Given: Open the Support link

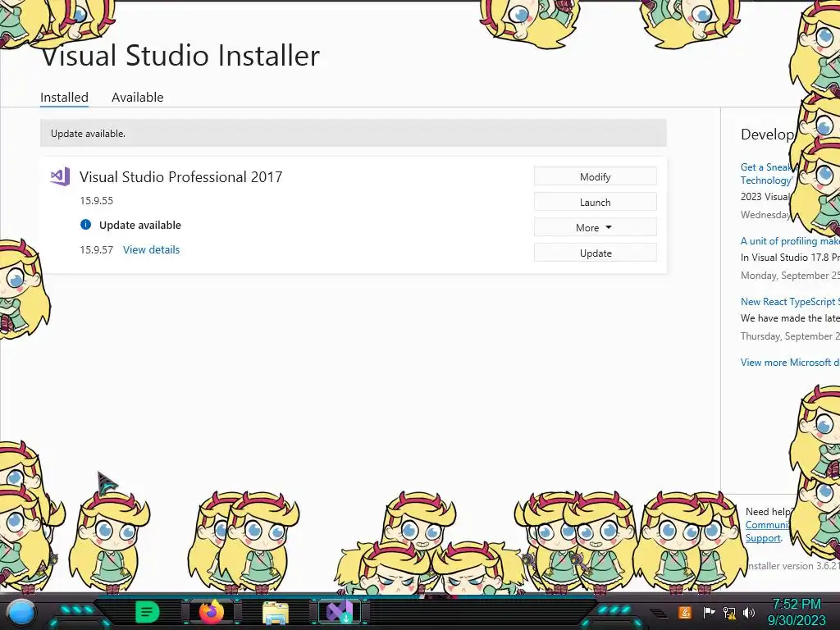Looking at the screenshot, I should tap(763, 538).
